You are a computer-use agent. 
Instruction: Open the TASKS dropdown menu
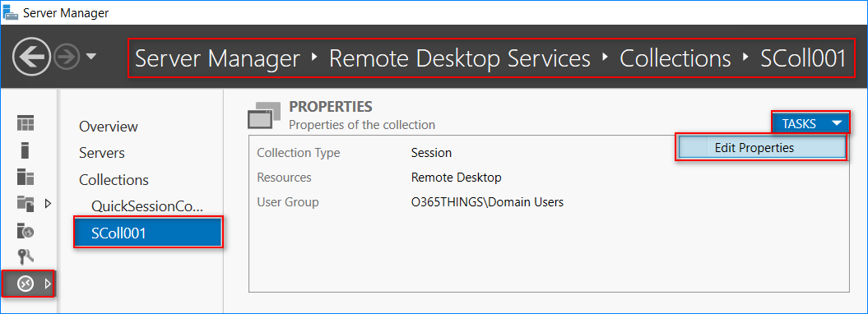810,123
